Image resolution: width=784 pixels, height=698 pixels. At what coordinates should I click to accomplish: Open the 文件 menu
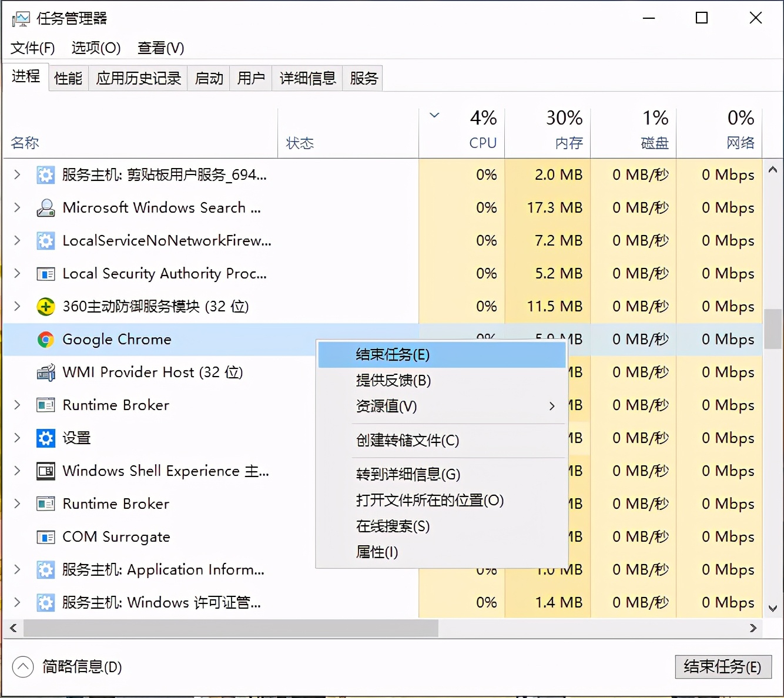(33, 48)
